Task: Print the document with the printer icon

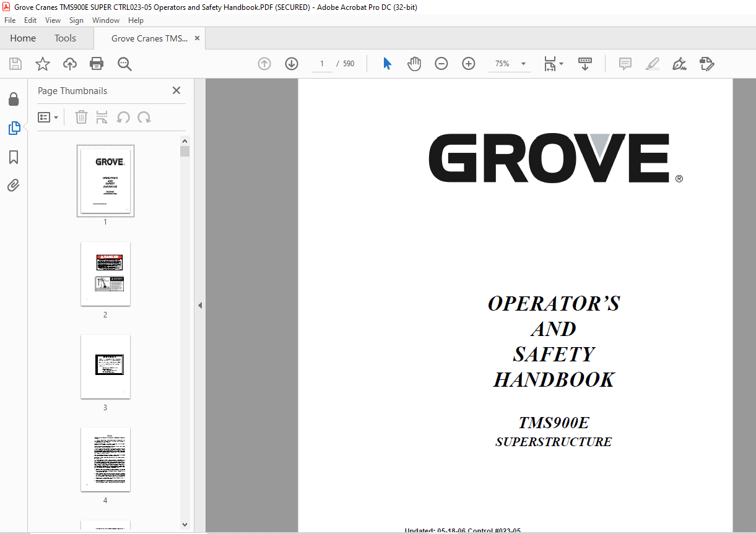Action: coord(97,64)
